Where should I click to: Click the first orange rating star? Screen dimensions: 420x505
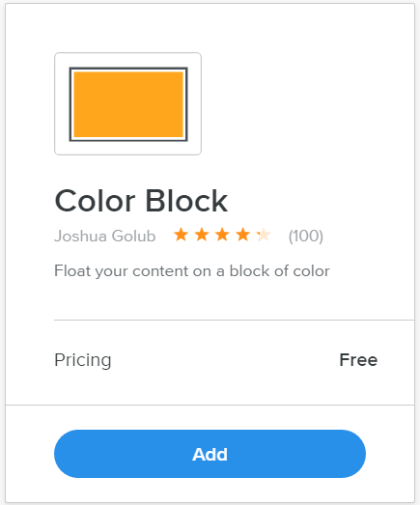[x=181, y=235]
